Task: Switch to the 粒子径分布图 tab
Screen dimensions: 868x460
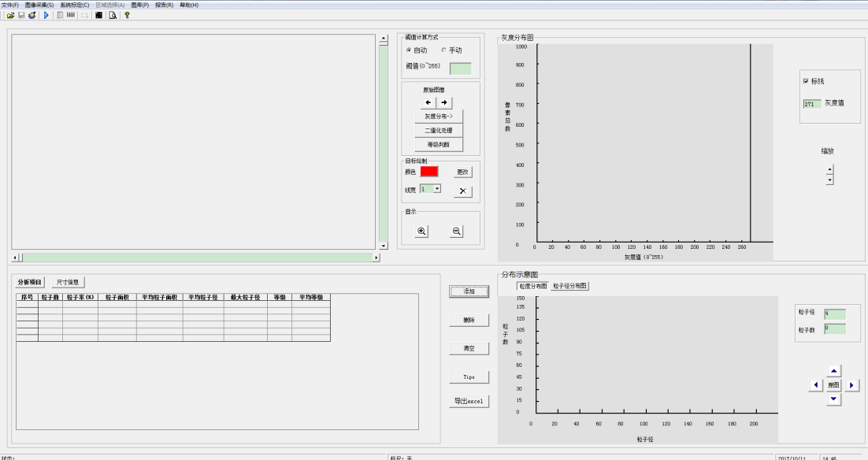Action: [x=569, y=286]
